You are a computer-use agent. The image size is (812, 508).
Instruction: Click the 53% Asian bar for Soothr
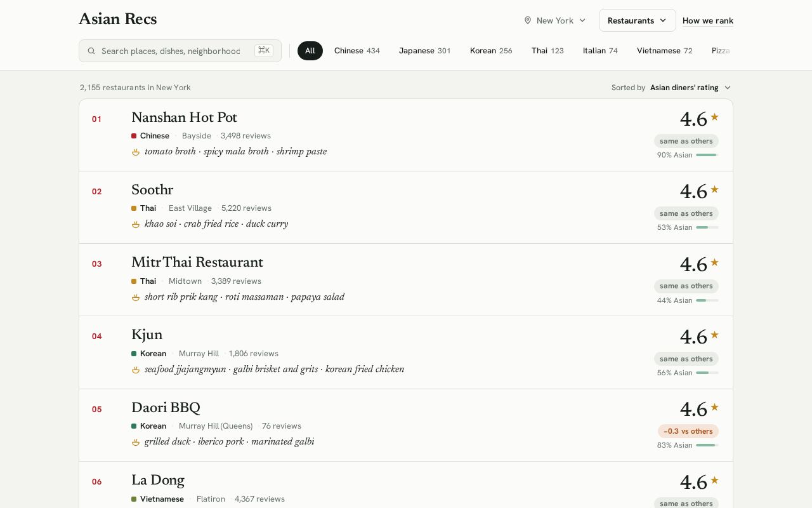707,227
